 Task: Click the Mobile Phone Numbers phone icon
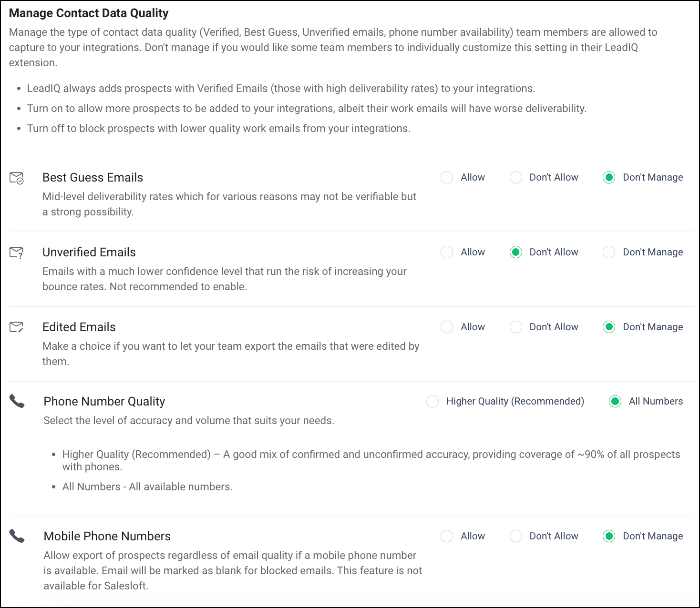17,536
